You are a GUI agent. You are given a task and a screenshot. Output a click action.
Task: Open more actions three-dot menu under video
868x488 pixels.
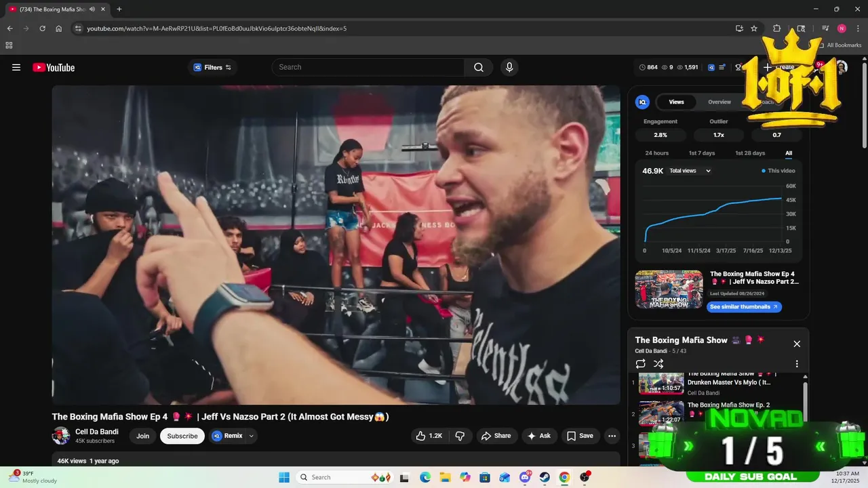(x=612, y=436)
